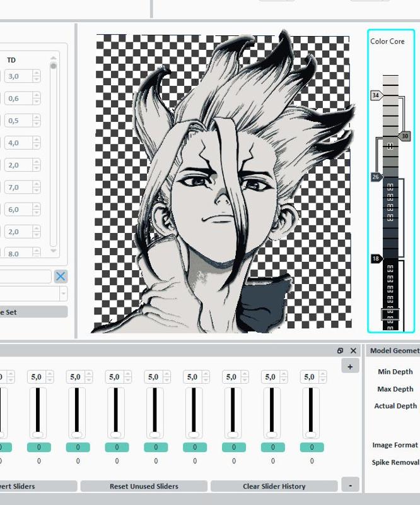Screen dimensions: 420x505
Task: Open the dropdown below the filter field
Action: click(x=63, y=294)
